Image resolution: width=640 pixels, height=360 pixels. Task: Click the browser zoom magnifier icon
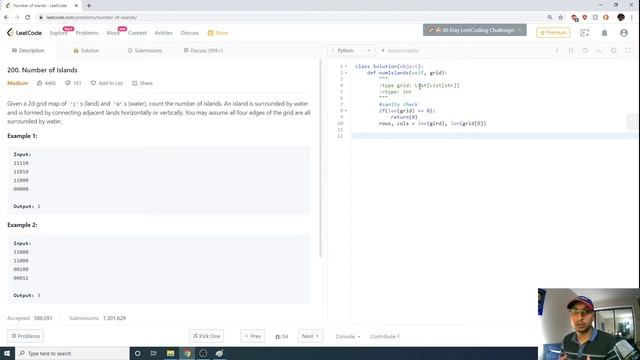(549, 18)
